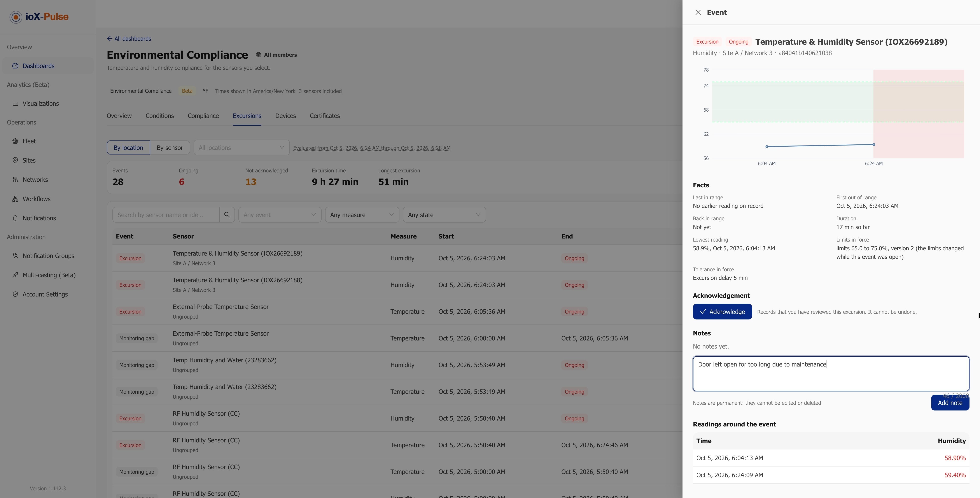
Task: Click the Notifications bell icon
Action: click(15, 218)
